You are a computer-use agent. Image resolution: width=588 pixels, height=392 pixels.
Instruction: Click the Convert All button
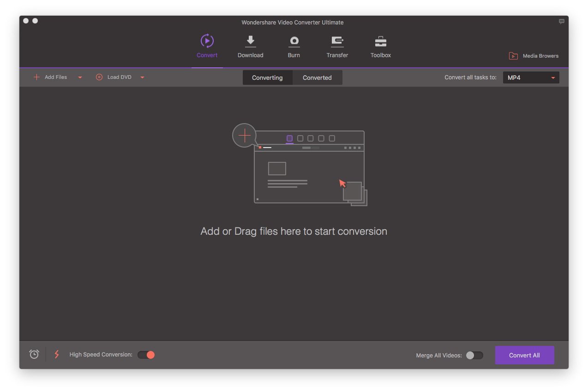524,355
